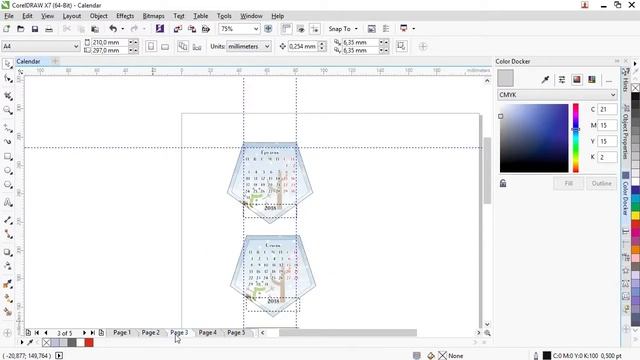This screenshot has height=360, width=640.
Task: Select the Pick tool
Action: click(x=7, y=64)
